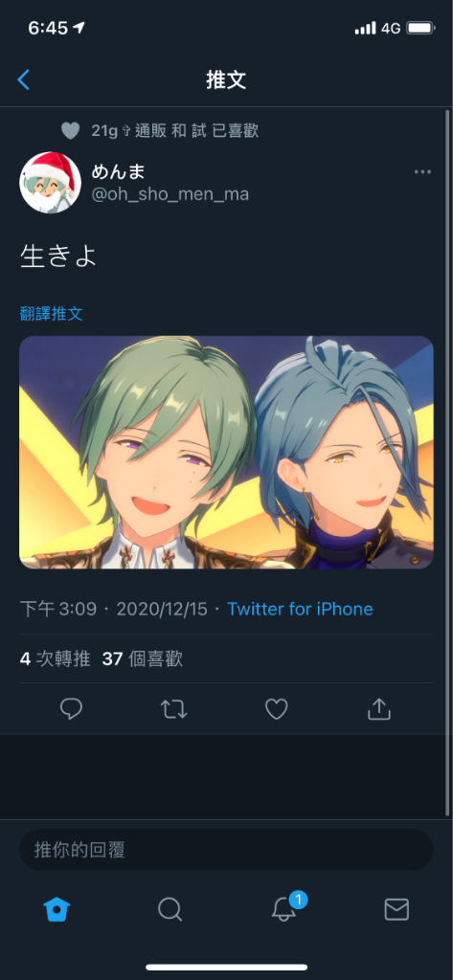Tap the 推你的回覆 reply field

(x=226, y=850)
